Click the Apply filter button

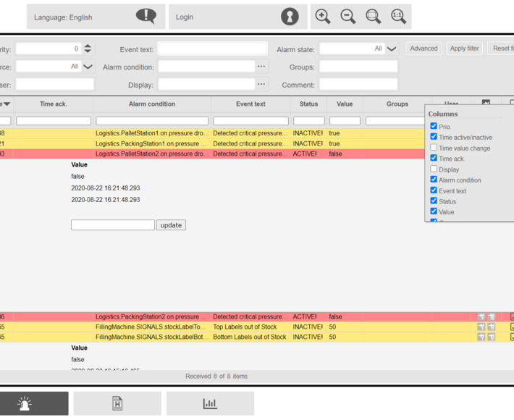tap(464, 49)
